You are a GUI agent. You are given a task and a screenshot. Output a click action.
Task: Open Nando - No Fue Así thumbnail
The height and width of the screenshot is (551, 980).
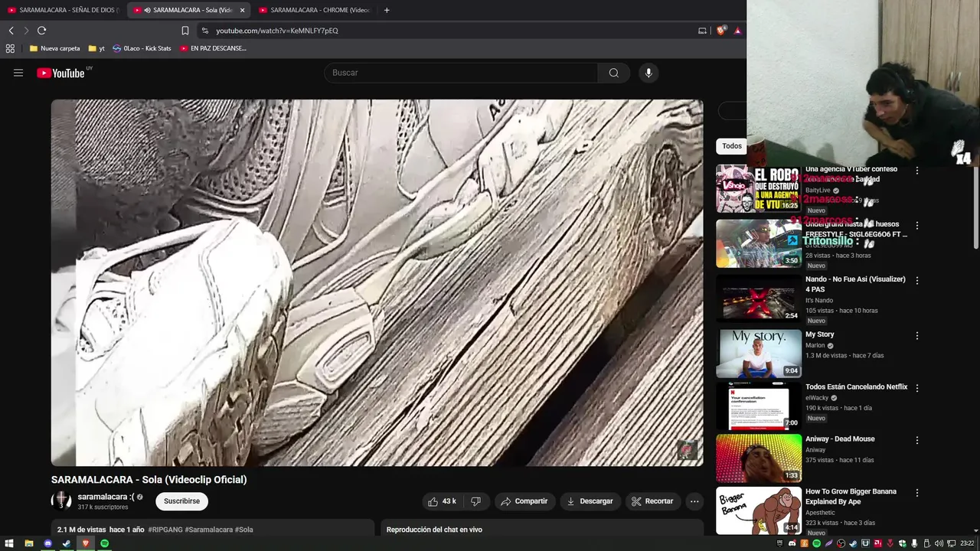coord(759,298)
